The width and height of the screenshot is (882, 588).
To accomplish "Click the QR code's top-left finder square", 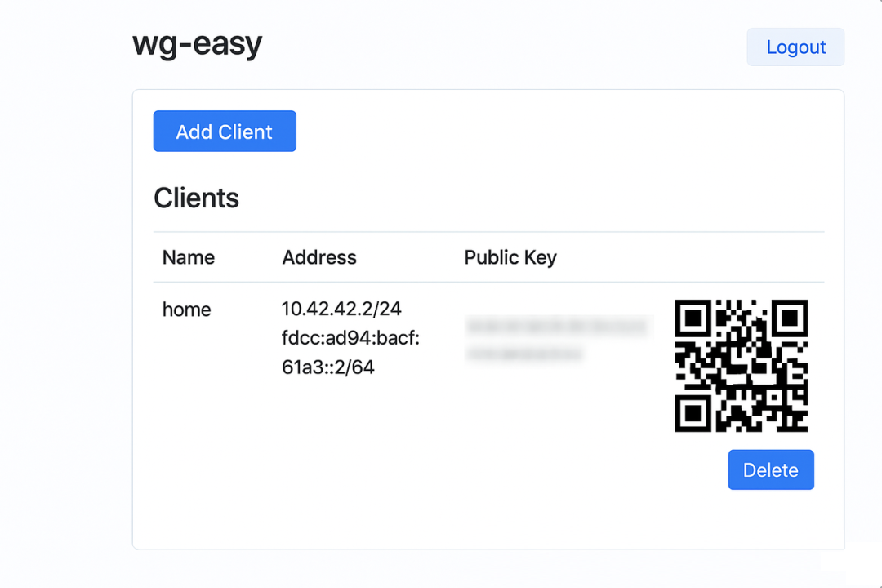I will click(693, 318).
